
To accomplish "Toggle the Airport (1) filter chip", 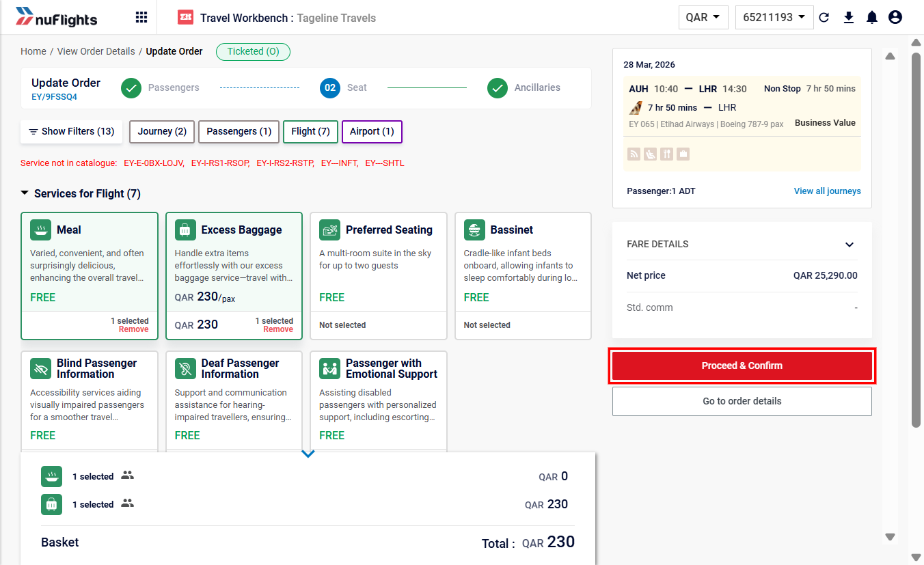I will click(x=372, y=132).
